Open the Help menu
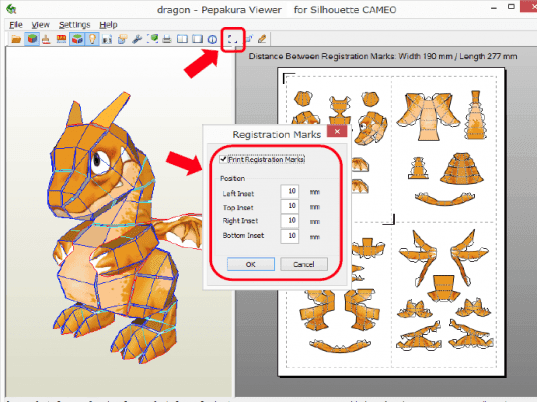The image size is (537, 402). [x=108, y=25]
